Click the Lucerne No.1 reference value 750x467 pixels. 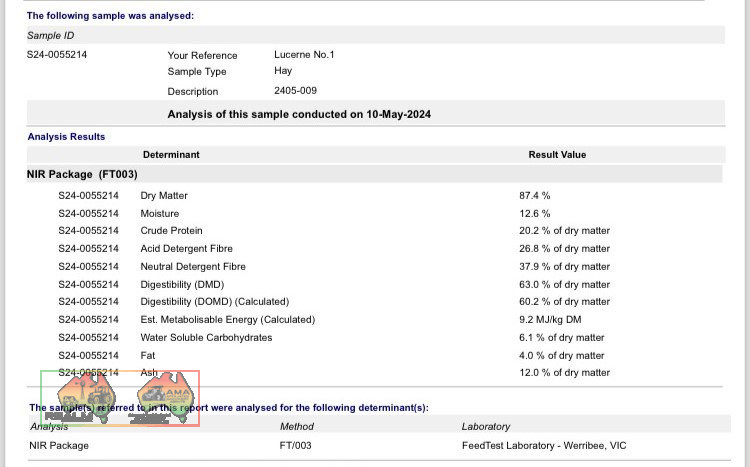click(x=304, y=55)
